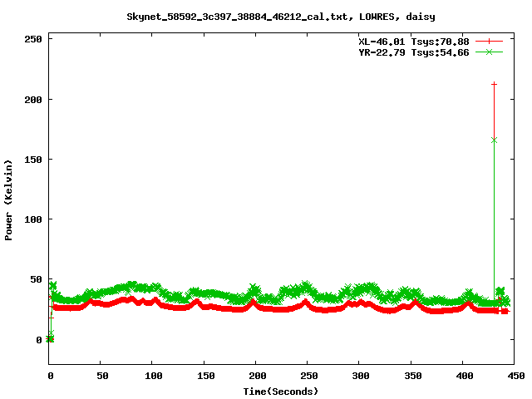Click the x-axis tick label 0
Viewport: 532px width, 399px height.
point(51,376)
